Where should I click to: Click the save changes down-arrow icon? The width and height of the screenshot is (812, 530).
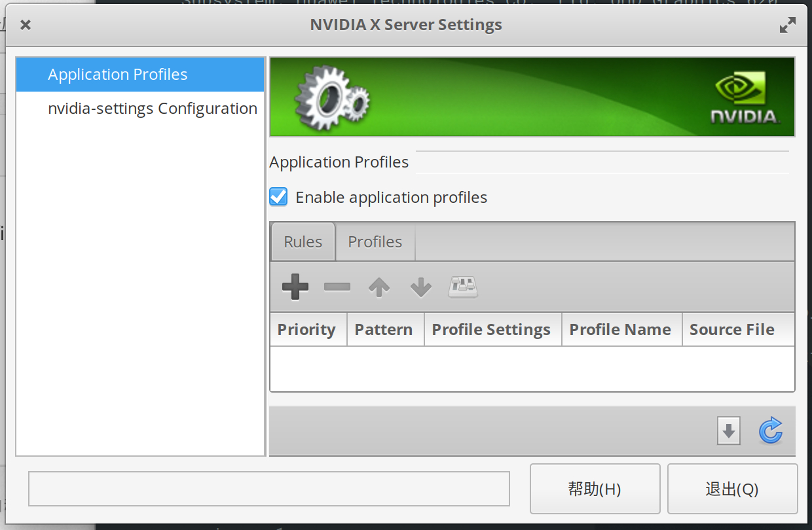click(729, 431)
